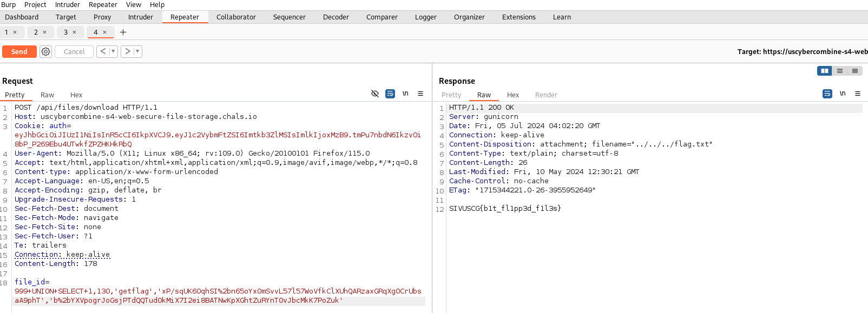This screenshot has height=313, width=868.
Task: Open the Intruder menu in the menu bar
Action: tap(68, 5)
